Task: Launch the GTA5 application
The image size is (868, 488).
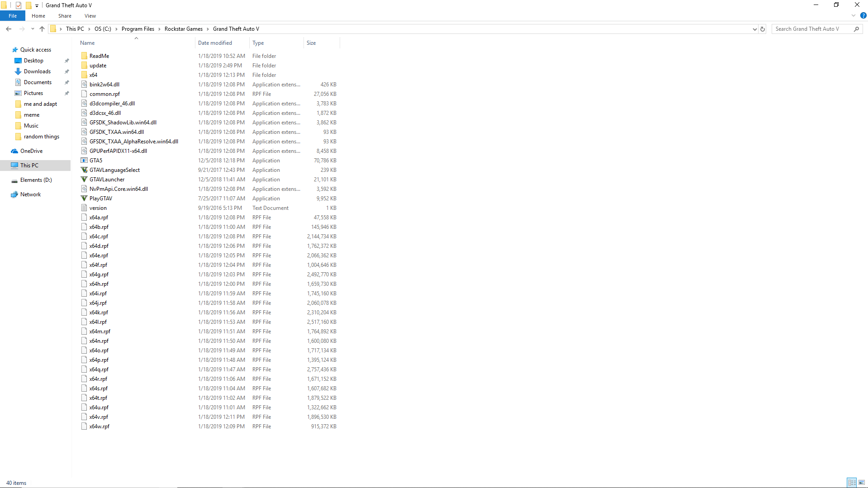Action: click(96, 160)
